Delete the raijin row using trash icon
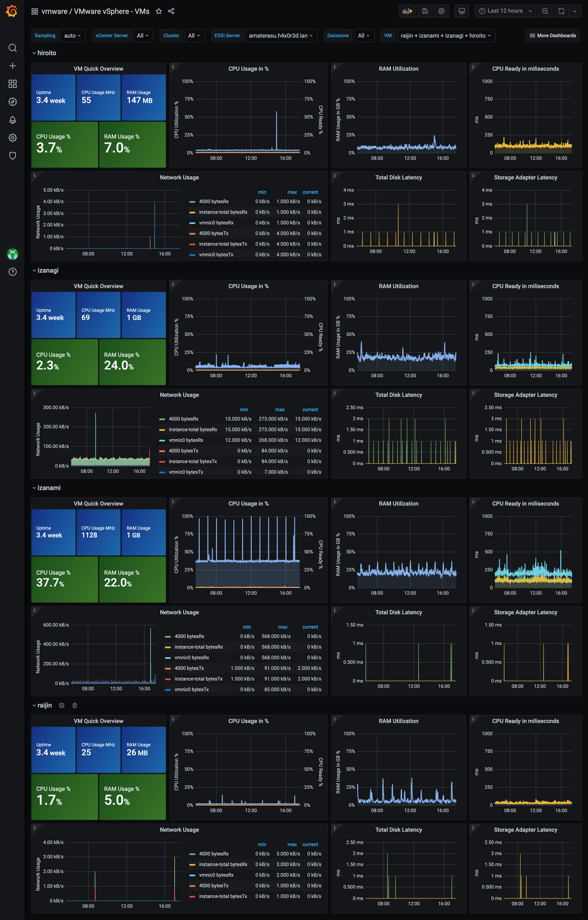This screenshot has width=588, height=920. 75,705
